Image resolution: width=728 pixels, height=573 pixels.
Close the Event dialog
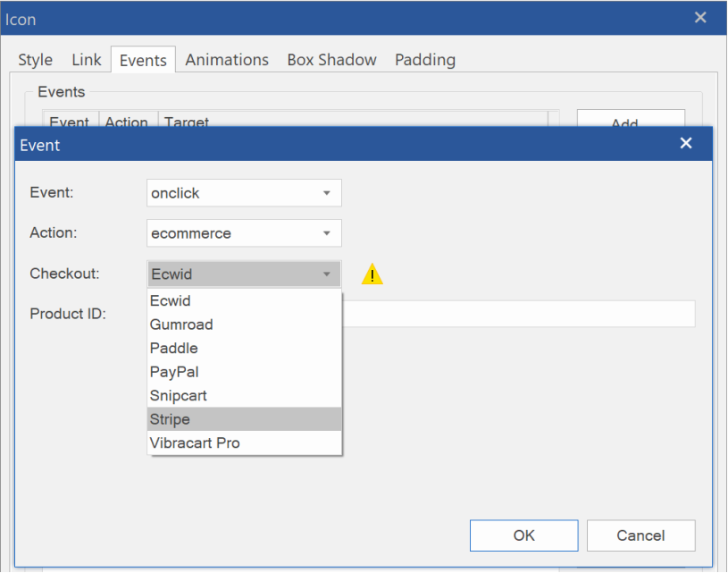(x=686, y=143)
